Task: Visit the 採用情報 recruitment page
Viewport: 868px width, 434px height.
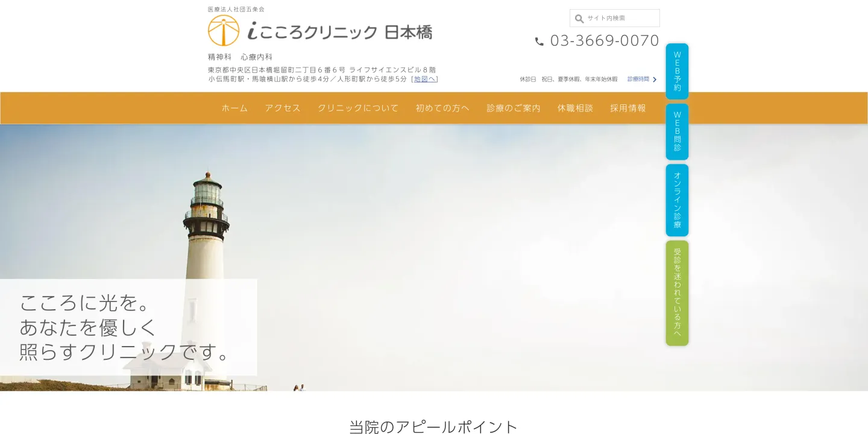Action: coord(627,108)
